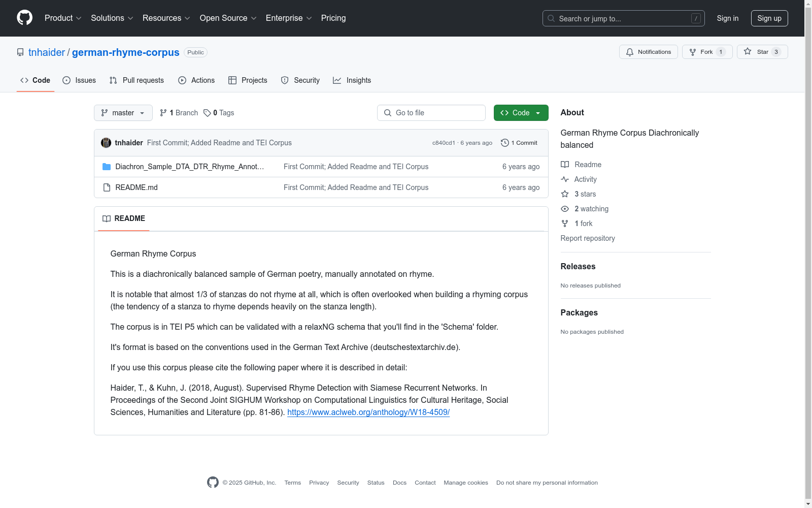Open the Security footer link

pos(348,483)
